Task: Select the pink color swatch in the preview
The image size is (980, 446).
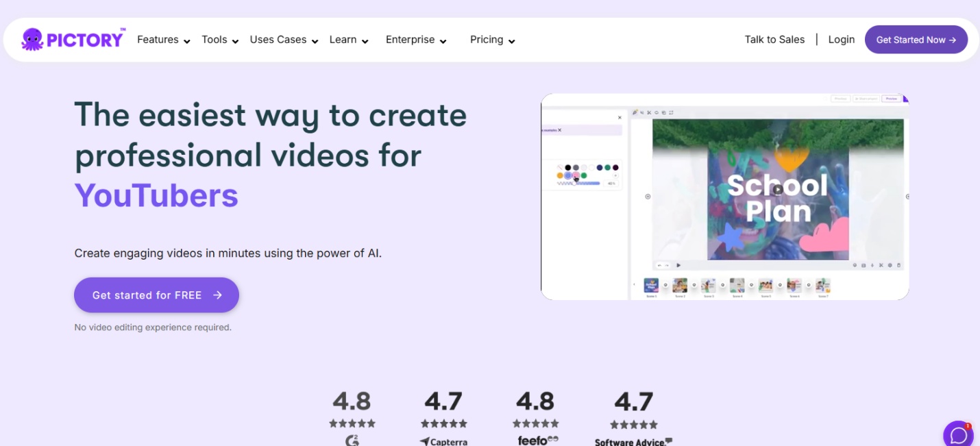Action: point(576,176)
